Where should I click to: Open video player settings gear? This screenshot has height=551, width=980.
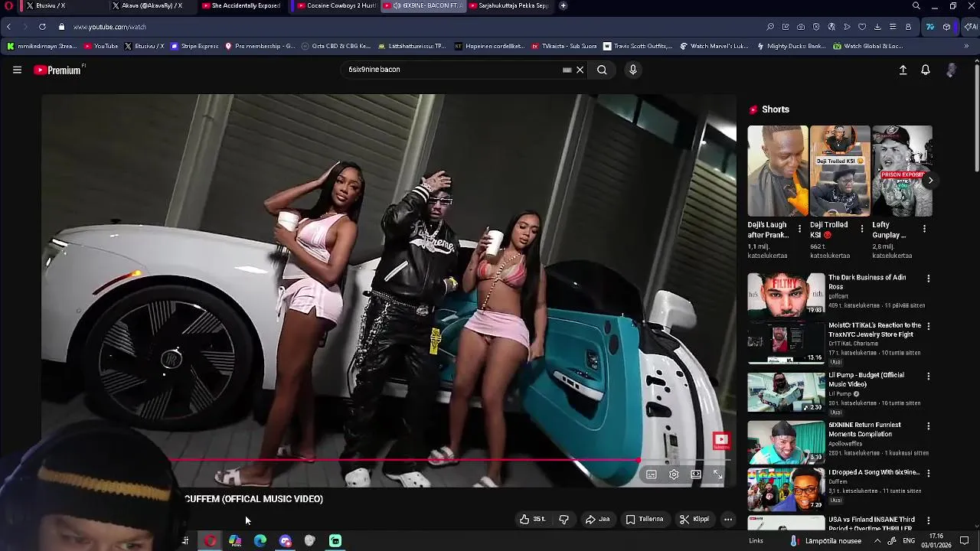point(674,474)
